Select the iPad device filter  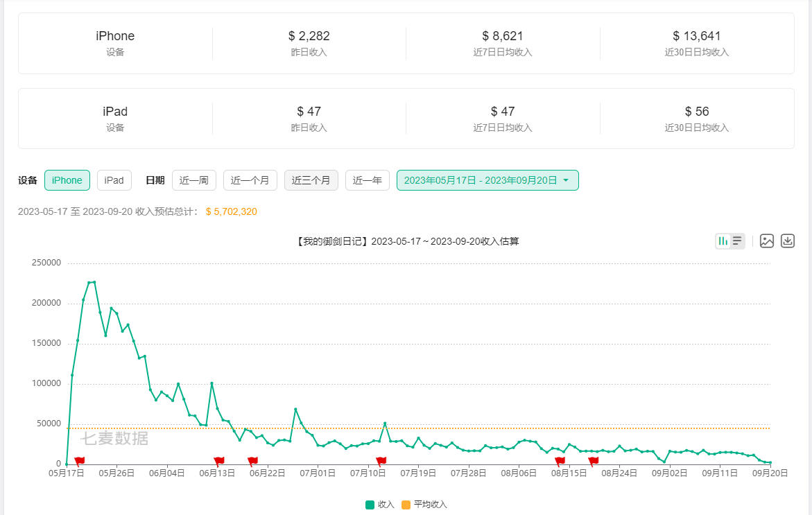(114, 180)
